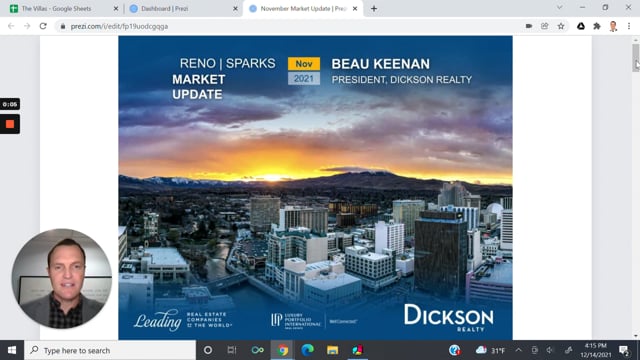
Task: Click RENO | SPARKS heading
Action: click(227, 63)
